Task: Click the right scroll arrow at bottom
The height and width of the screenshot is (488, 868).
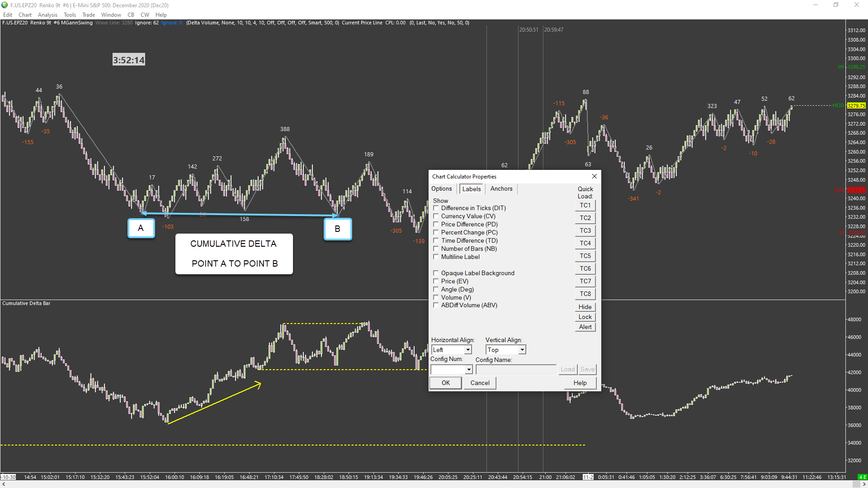Action: click(864, 484)
